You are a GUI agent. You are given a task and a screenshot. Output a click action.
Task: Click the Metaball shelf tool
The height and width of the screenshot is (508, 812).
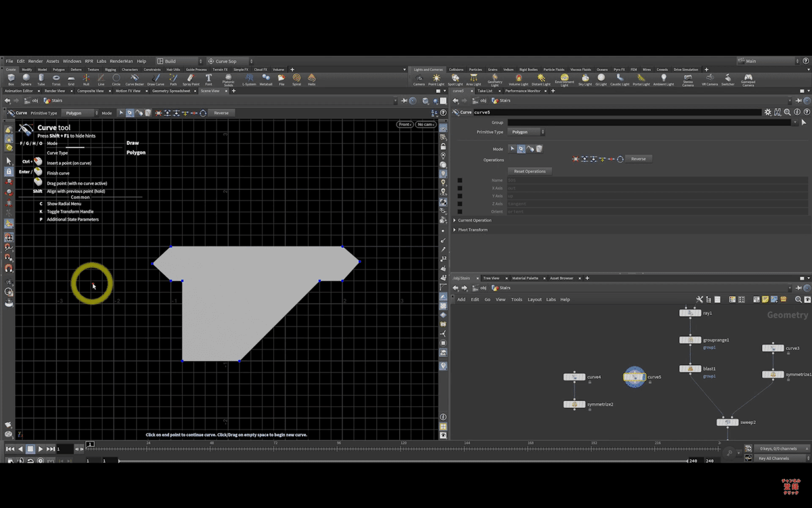pyautogui.click(x=266, y=80)
